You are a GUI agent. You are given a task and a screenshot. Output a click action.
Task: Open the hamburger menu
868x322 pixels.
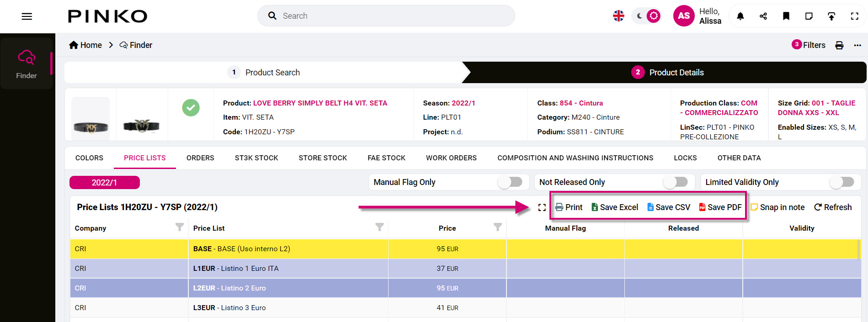click(x=27, y=16)
